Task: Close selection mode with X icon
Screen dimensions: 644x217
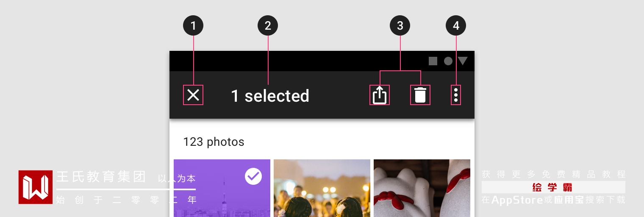Action: pyautogui.click(x=193, y=95)
